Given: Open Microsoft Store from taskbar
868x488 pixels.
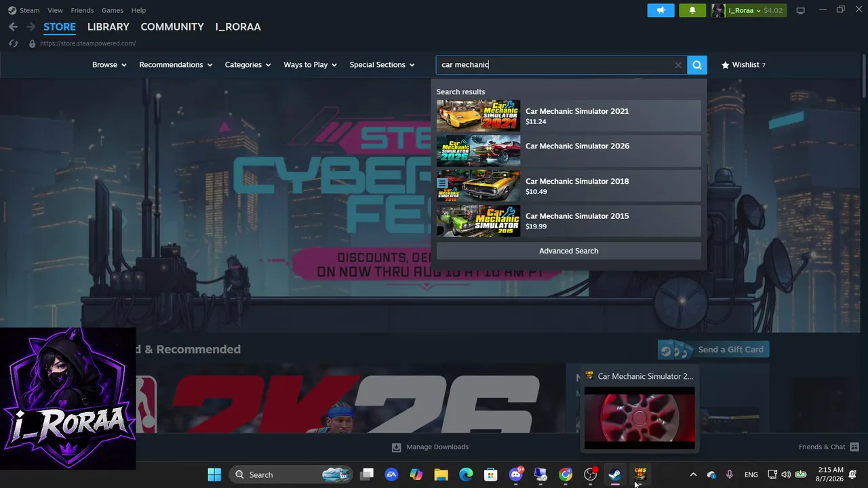Looking at the screenshot, I should click(x=491, y=474).
